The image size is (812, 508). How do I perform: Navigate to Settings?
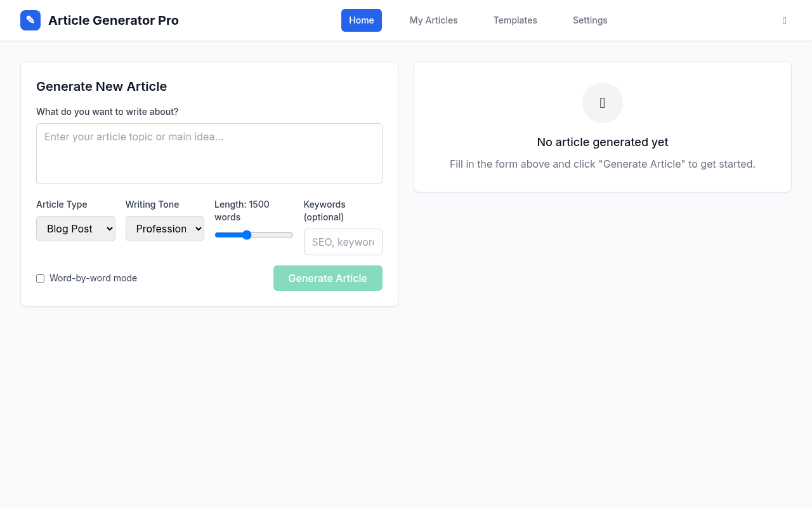(590, 20)
